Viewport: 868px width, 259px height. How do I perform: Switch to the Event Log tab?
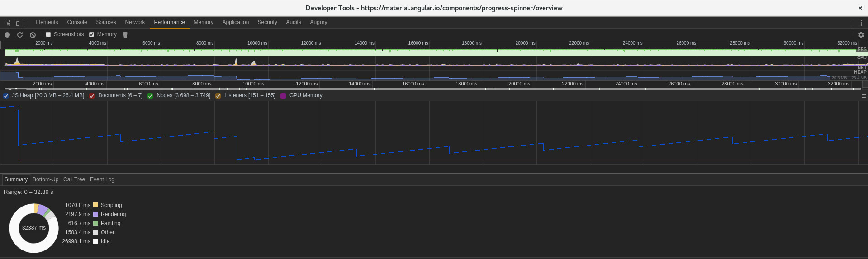102,179
